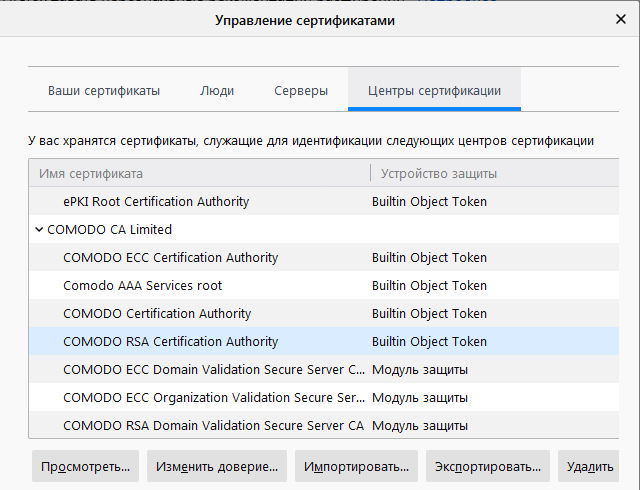
Task: Close the certificate manager dialog
Action: [x=620, y=19]
